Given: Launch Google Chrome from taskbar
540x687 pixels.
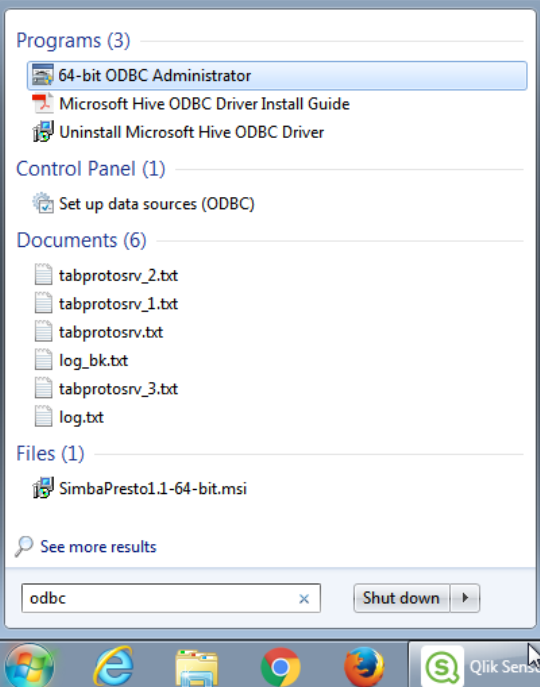Looking at the screenshot, I should 281,667.
